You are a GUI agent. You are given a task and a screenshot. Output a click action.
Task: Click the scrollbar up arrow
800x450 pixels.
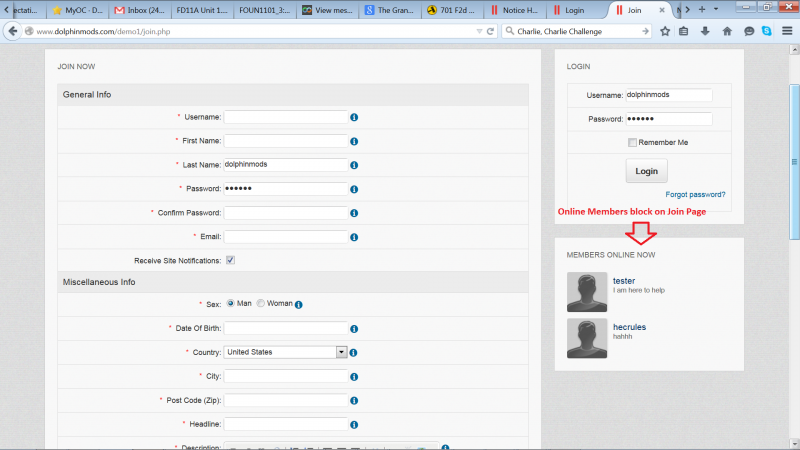tap(794, 49)
